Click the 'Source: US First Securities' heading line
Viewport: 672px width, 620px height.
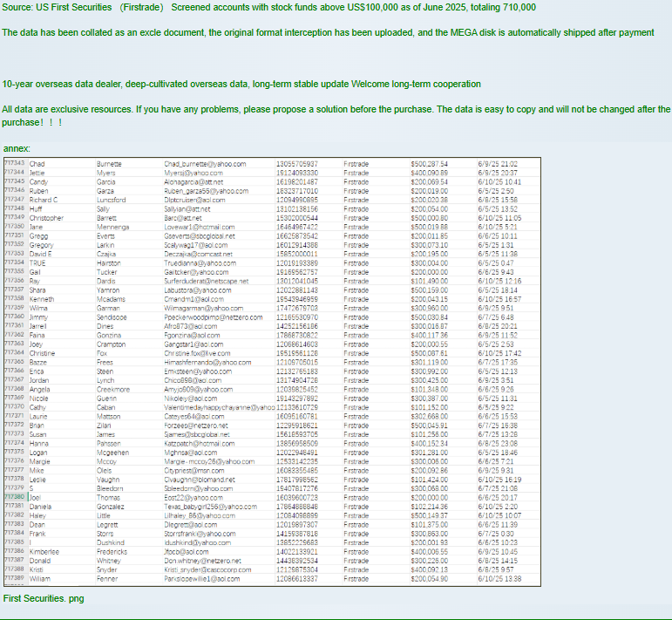click(x=268, y=7)
